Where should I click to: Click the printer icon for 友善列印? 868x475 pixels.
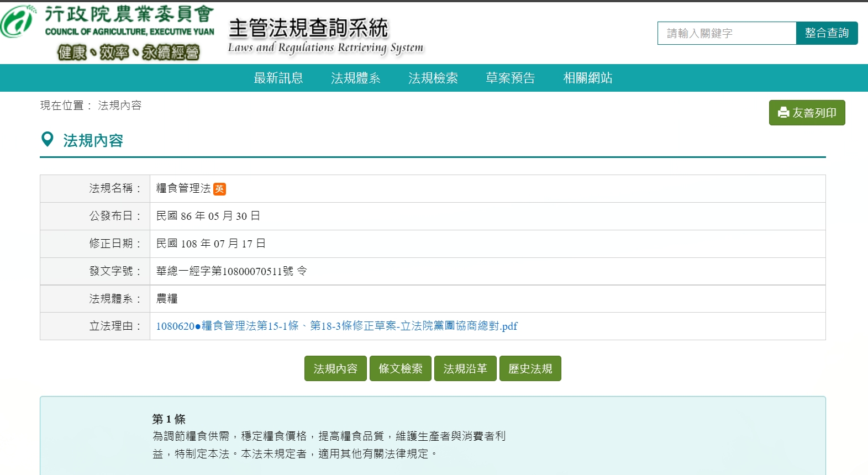783,113
